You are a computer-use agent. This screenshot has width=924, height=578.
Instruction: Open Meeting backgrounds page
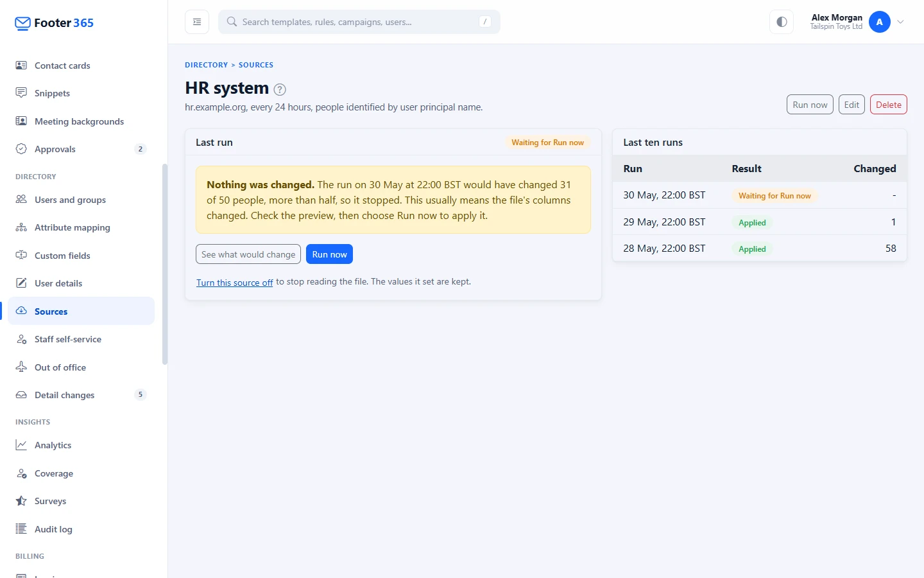pyautogui.click(x=81, y=121)
